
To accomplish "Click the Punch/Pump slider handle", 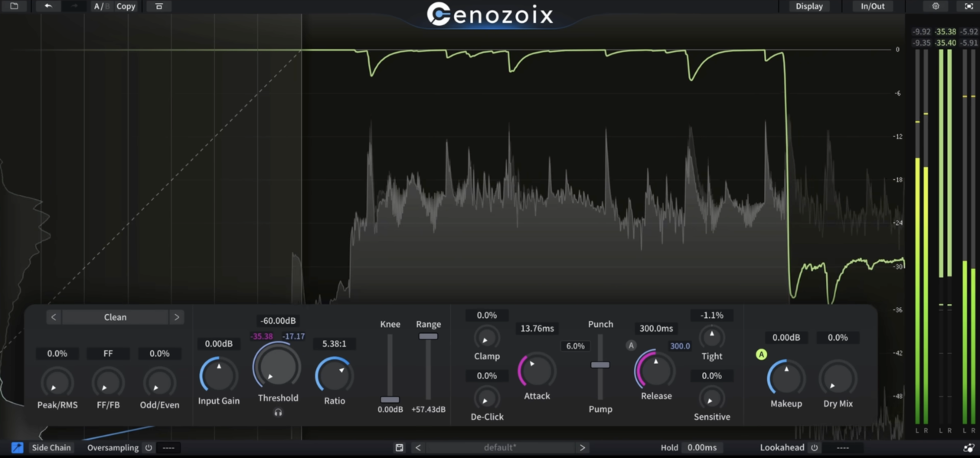I will [600, 365].
